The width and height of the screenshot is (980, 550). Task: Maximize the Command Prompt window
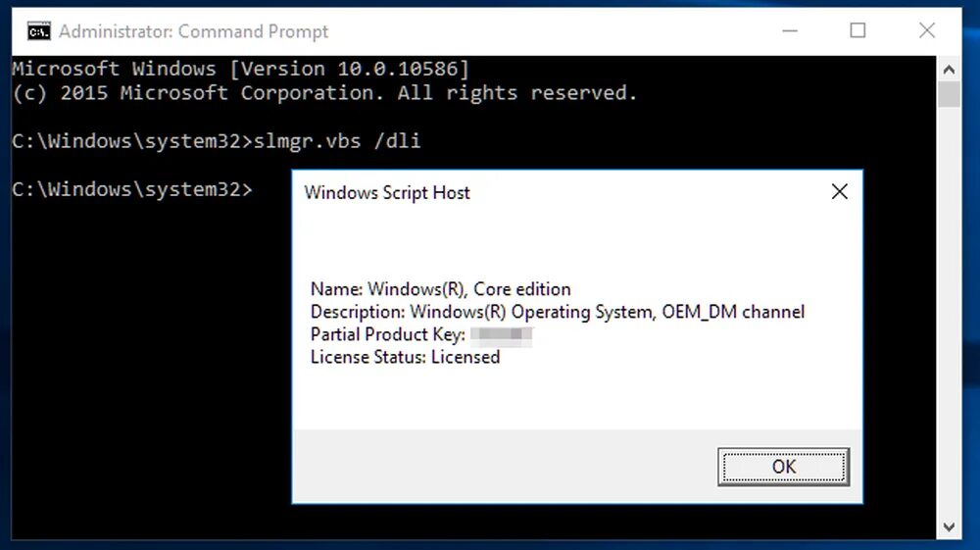tap(857, 30)
